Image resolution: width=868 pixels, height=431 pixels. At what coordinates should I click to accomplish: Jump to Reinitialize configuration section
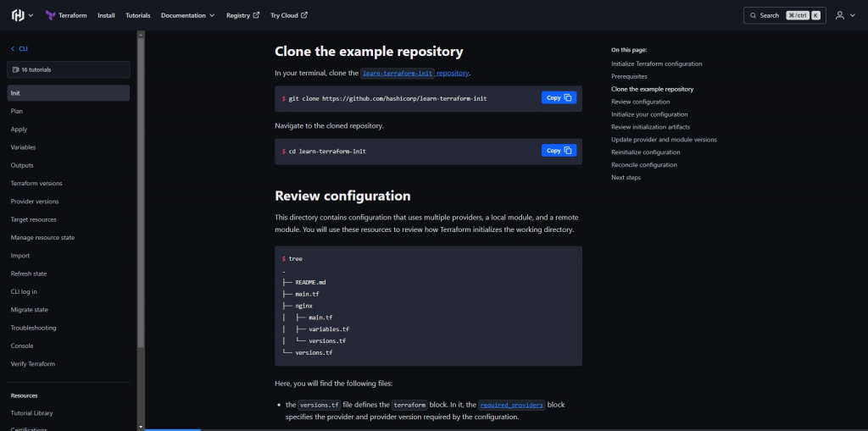[x=645, y=152]
